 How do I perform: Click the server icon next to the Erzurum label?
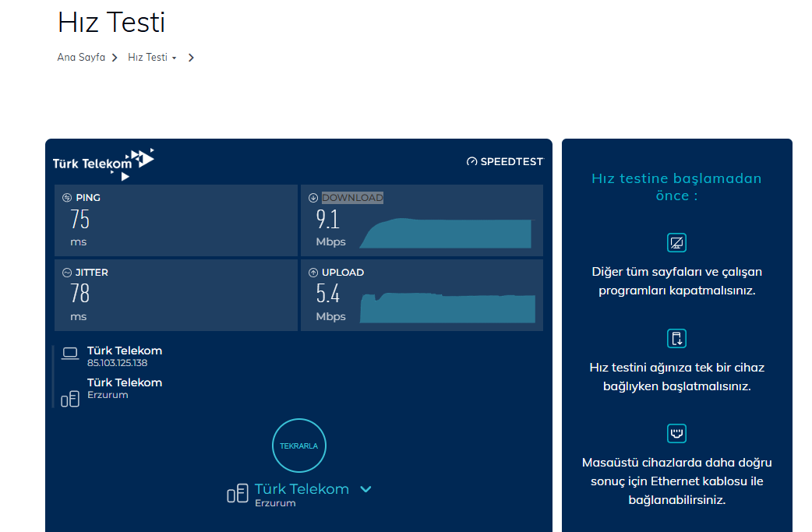coord(70,399)
